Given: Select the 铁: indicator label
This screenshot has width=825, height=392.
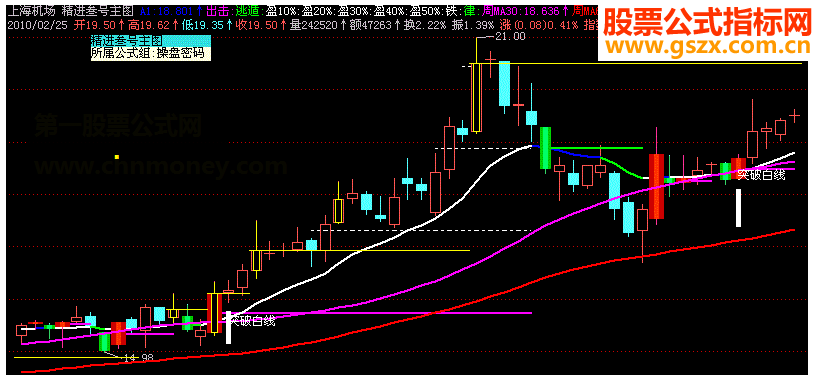Looking at the screenshot, I should click(454, 11).
